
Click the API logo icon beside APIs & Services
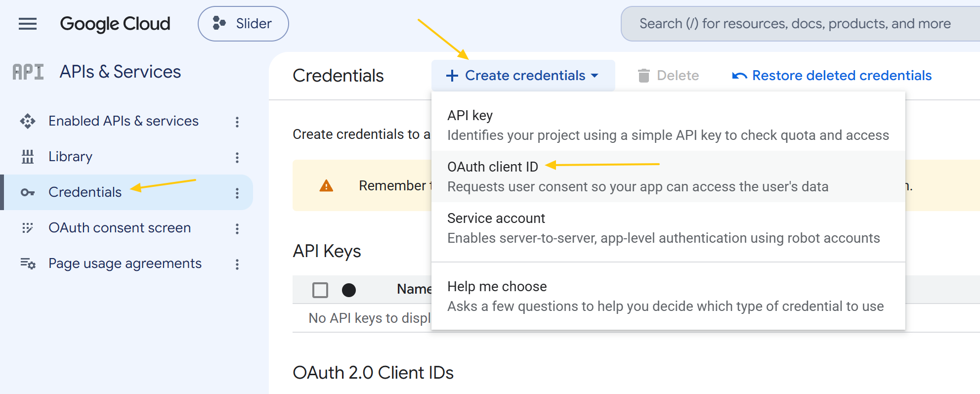(28, 72)
